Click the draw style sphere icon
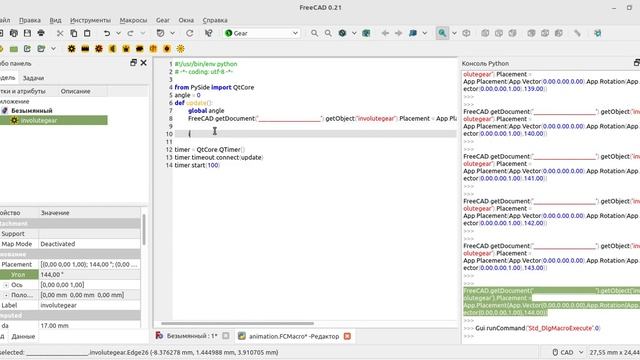640x360 pixels. click(342, 33)
